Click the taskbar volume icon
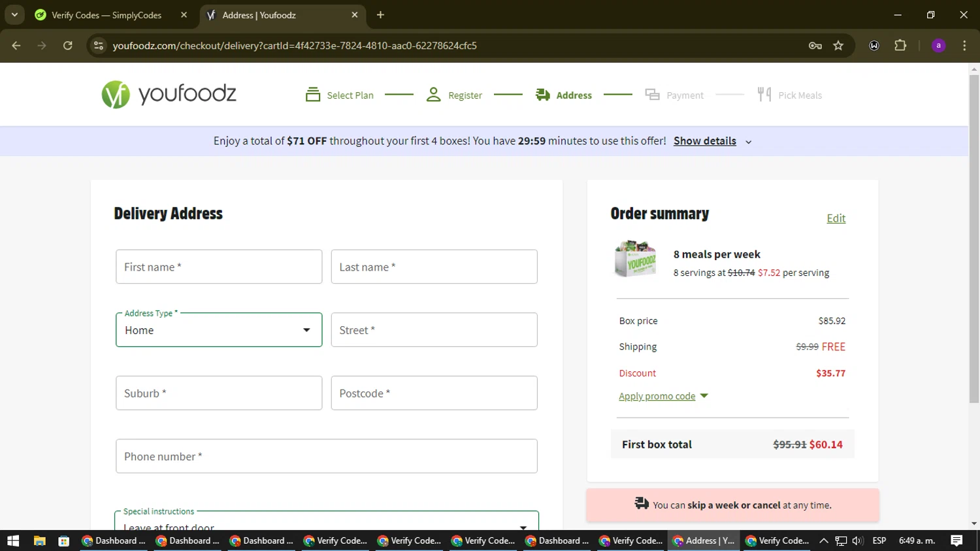This screenshot has height=551, width=980. tap(858, 541)
